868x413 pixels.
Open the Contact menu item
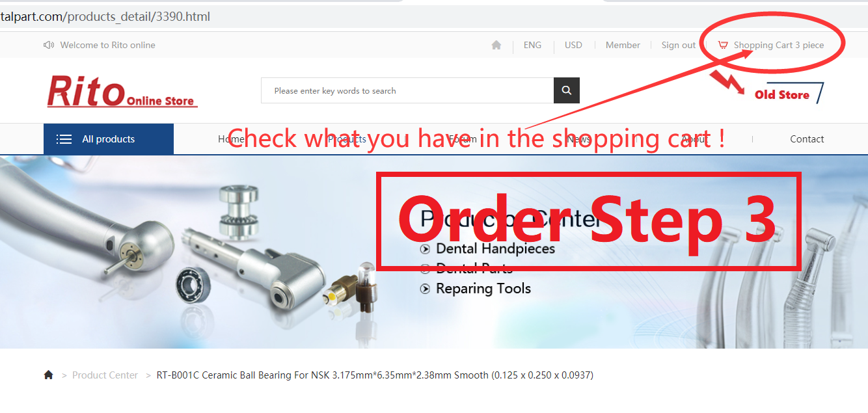807,139
